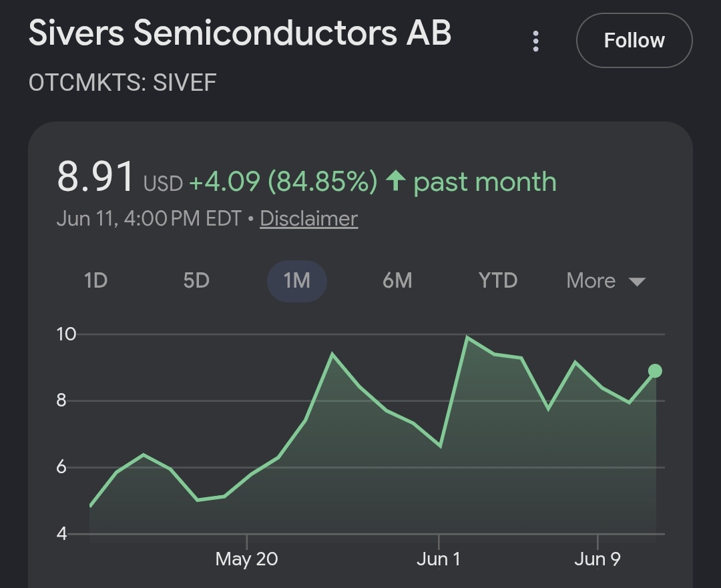Select the 1M range tab
The height and width of the screenshot is (588, 721).
(297, 281)
